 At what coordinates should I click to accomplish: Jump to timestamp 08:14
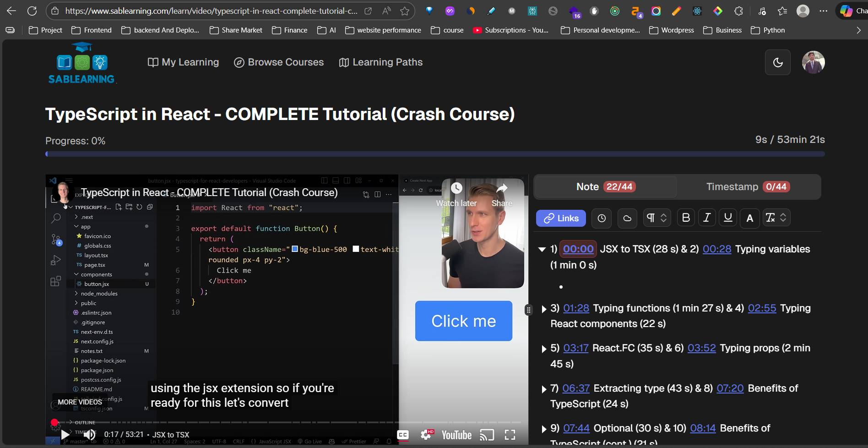point(703,428)
